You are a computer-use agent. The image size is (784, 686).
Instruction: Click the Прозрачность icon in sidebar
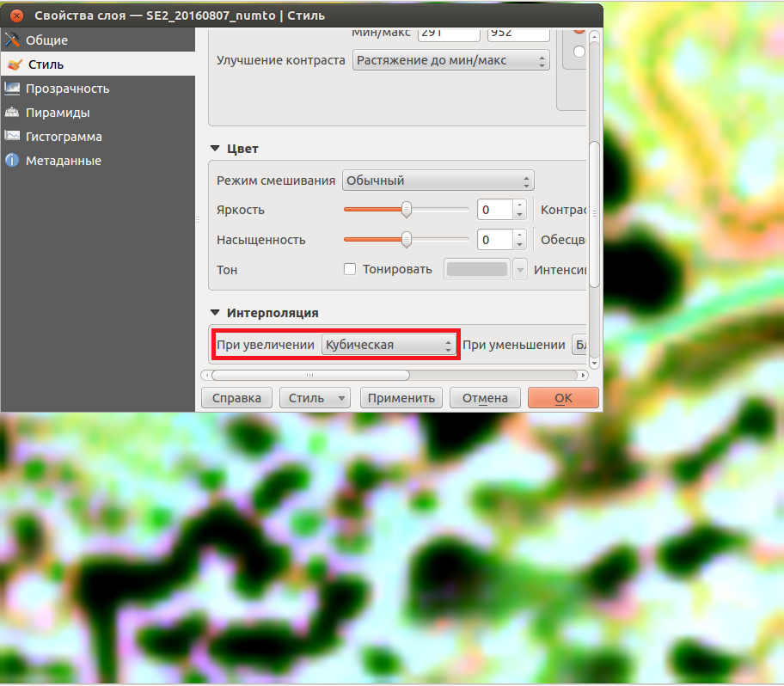pyautogui.click(x=12, y=89)
